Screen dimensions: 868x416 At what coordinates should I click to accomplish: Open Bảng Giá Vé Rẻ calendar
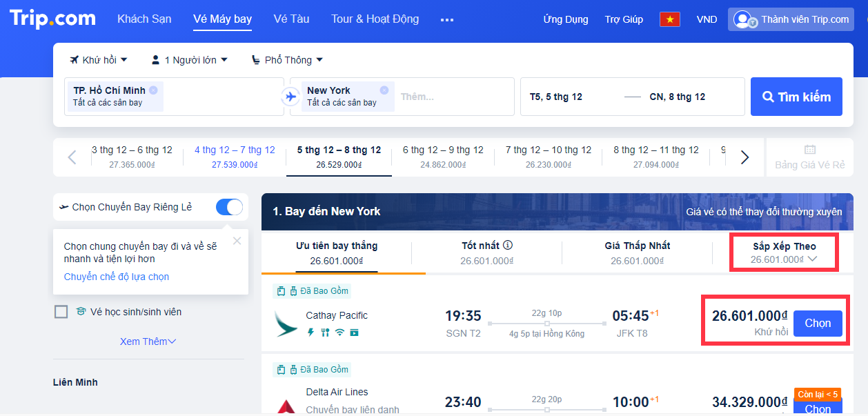[810, 157]
